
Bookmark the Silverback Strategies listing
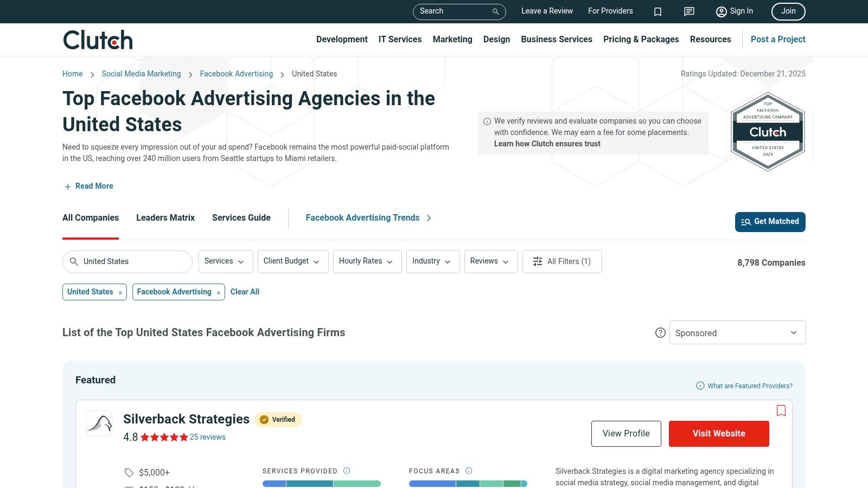pos(781,410)
